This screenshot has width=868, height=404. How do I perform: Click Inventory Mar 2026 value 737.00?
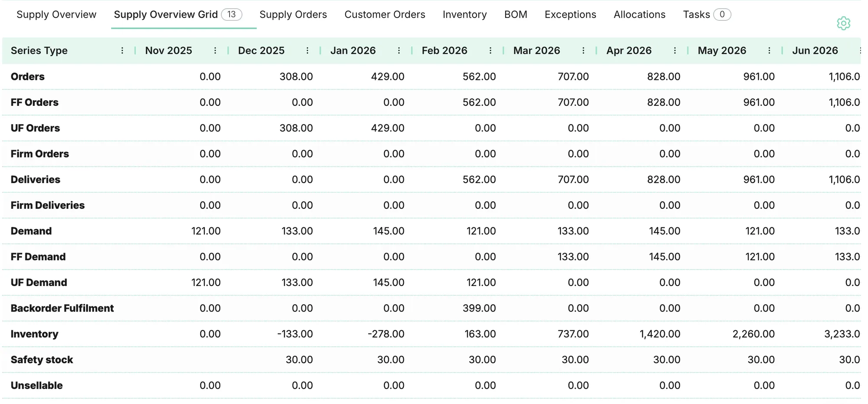point(573,334)
